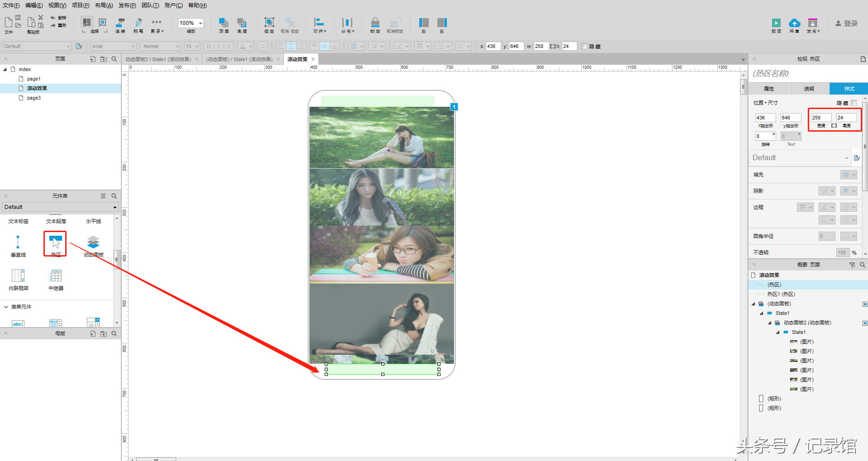Open the 填充 fill color picker
The image size is (868, 461).
point(849,175)
